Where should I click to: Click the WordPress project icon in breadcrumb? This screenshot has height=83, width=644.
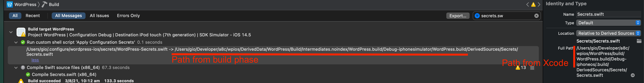click(10, 4)
